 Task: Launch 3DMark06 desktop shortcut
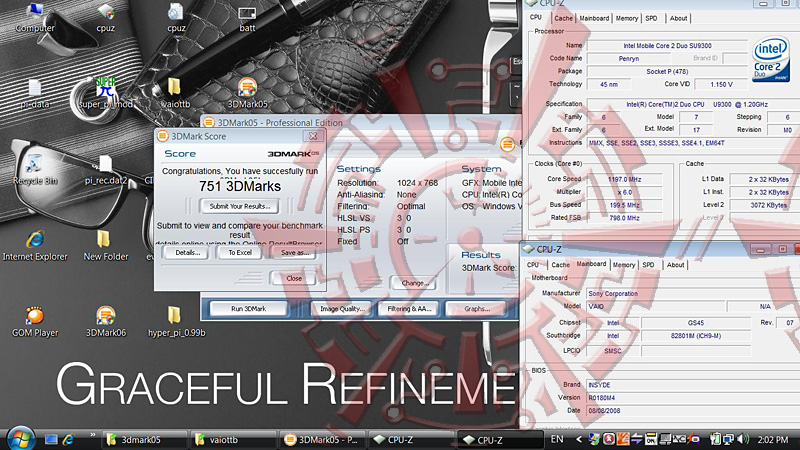pos(106,322)
